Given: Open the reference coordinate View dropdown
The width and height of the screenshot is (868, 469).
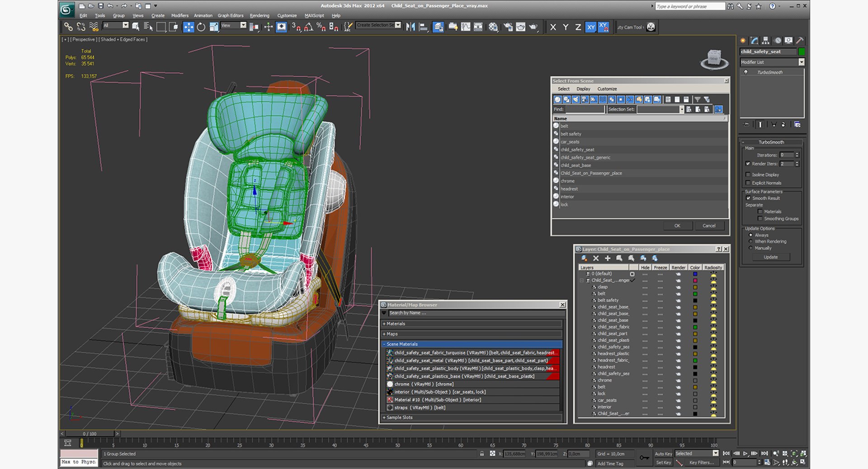Looking at the screenshot, I should pos(243,25).
